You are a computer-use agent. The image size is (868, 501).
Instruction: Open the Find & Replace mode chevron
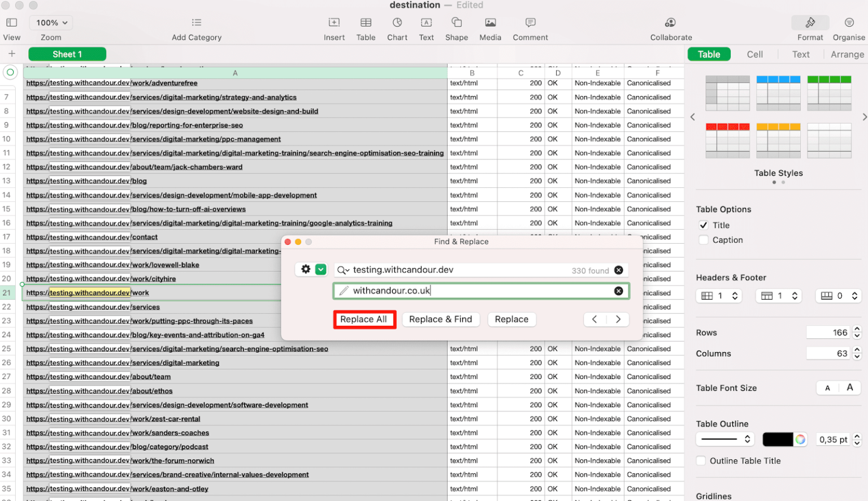[321, 269]
